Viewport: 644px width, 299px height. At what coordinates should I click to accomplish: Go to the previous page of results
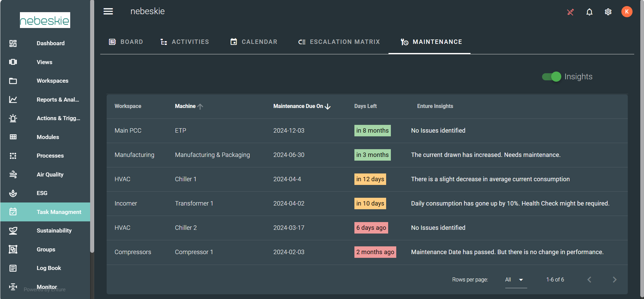click(589, 280)
